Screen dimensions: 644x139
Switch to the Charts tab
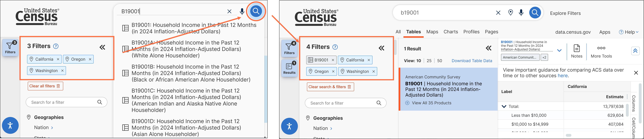tap(451, 32)
